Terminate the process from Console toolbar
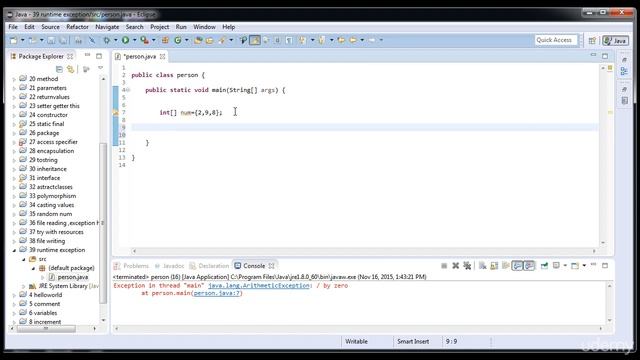The width and height of the screenshot is (640, 360). pyautogui.click(x=444, y=266)
